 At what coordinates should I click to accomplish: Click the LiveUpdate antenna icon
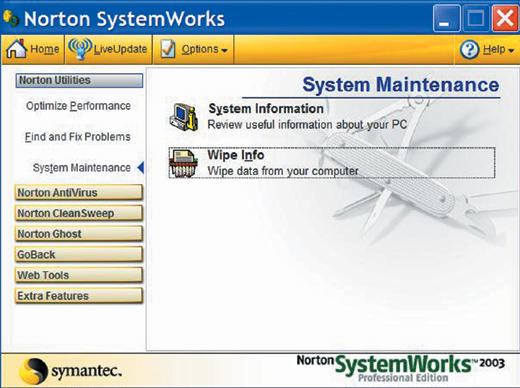pos(80,49)
